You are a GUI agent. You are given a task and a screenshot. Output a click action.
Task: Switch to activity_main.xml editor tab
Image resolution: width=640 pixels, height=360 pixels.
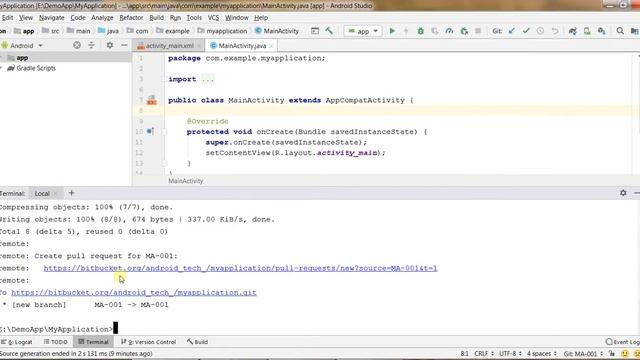coord(169,45)
